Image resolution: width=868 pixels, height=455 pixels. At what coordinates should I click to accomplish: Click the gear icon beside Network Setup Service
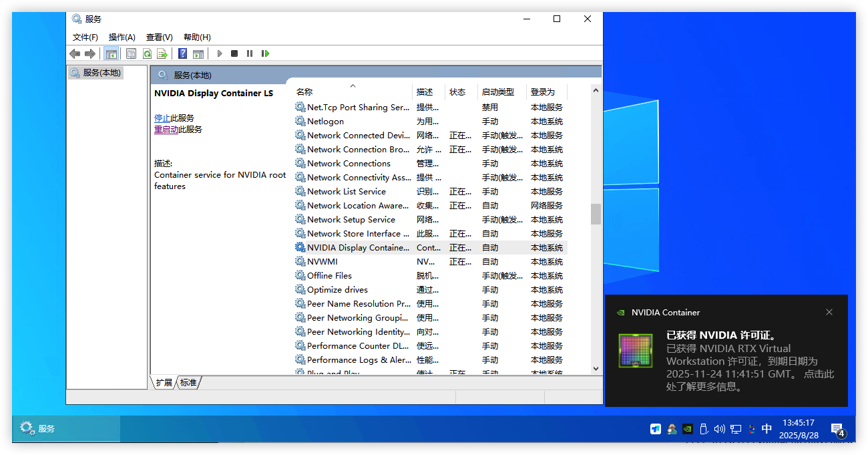coord(300,219)
